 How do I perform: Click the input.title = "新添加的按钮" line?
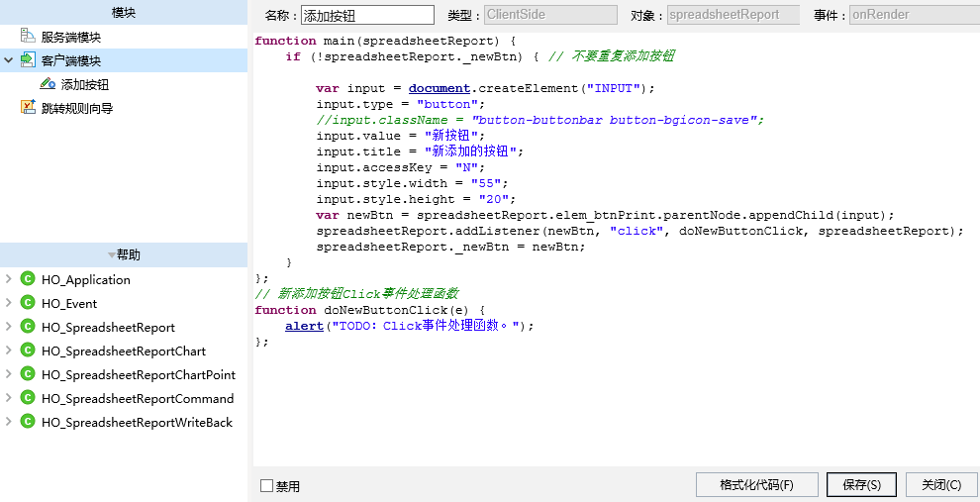pyautogui.click(x=420, y=151)
